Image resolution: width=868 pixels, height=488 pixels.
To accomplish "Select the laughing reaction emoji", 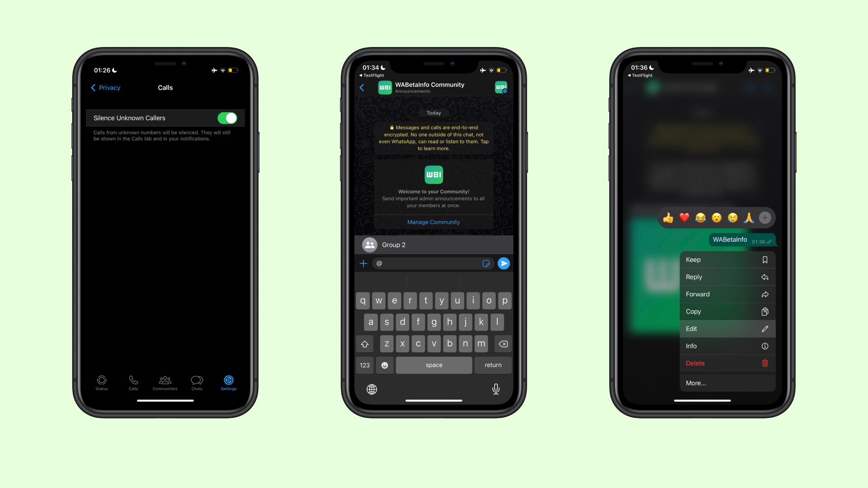I will (x=700, y=217).
